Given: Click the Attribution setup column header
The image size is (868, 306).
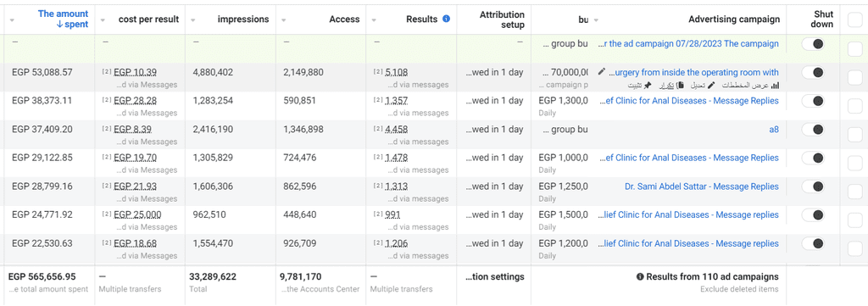Looking at the screenshot, I should pos(502,19).
